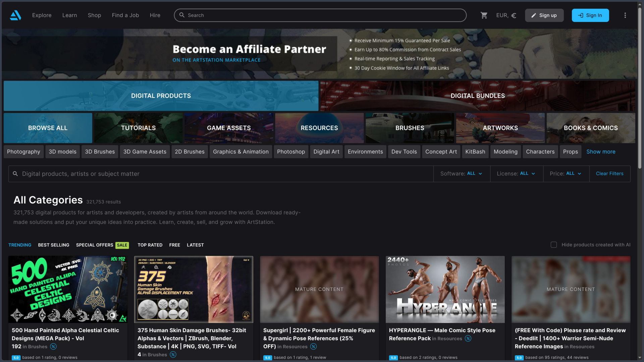Screen dimensions: 644x362
Task: Expand the Software filter dropdown
Action: tap(462, 174)
